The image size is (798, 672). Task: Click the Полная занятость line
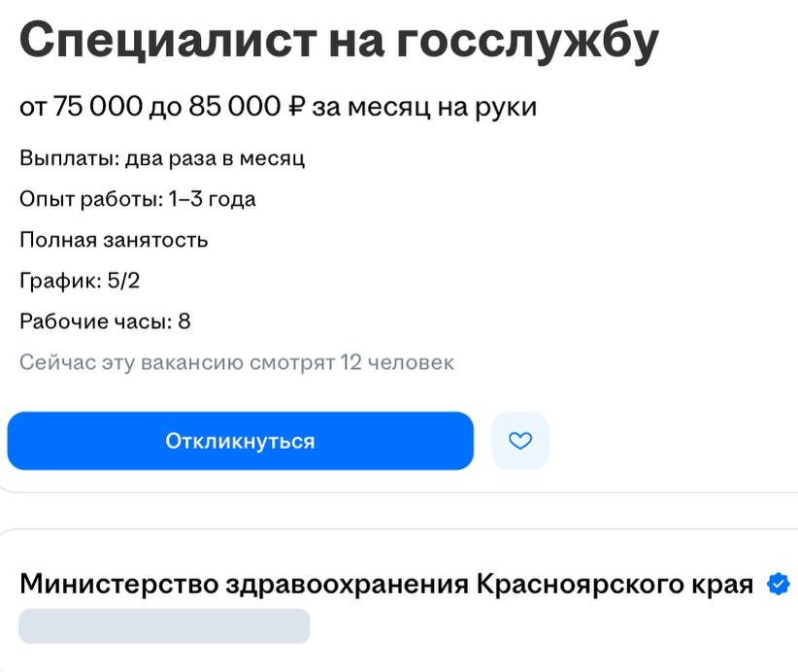[114, 240]
